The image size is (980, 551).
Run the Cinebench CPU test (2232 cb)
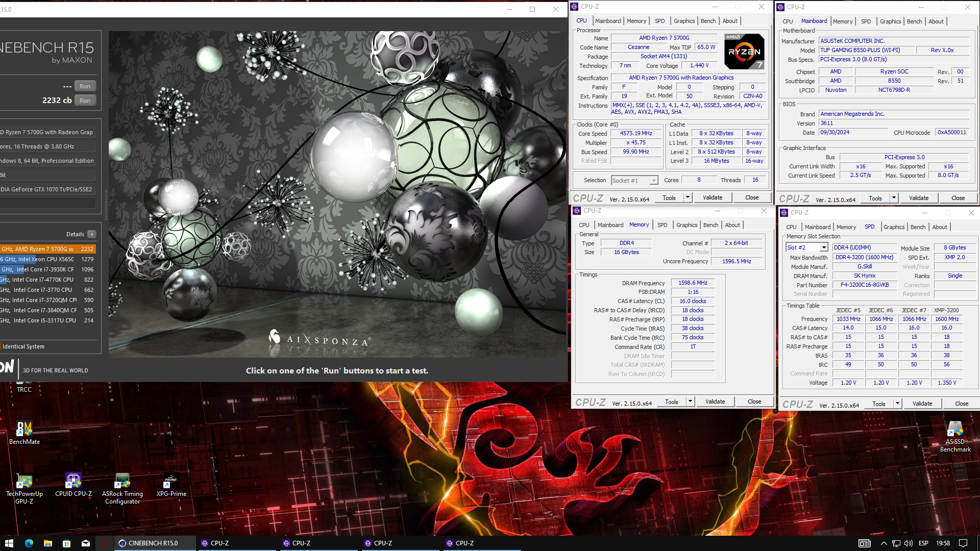85,101
